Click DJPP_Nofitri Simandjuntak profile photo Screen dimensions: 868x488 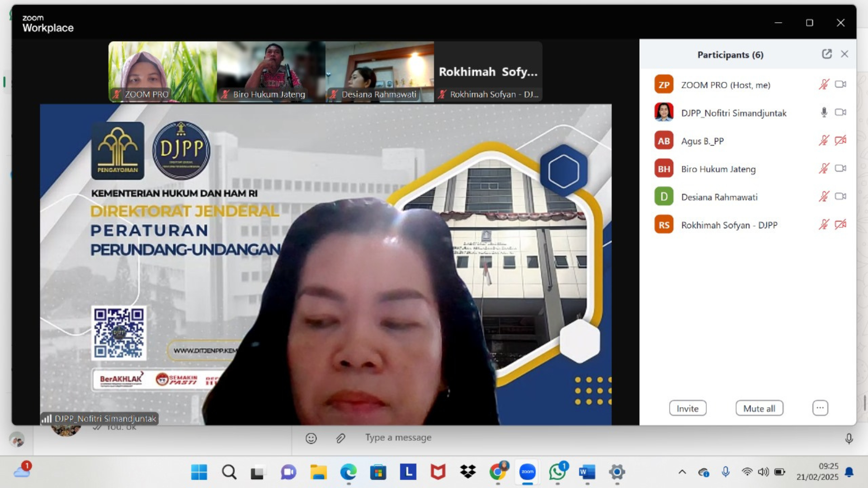click(664, 113)
